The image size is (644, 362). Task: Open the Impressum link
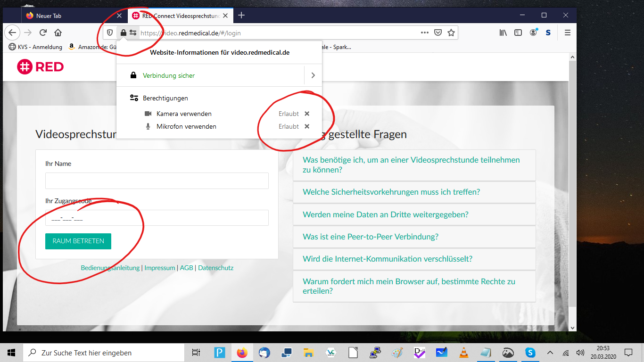coord(160,268)
